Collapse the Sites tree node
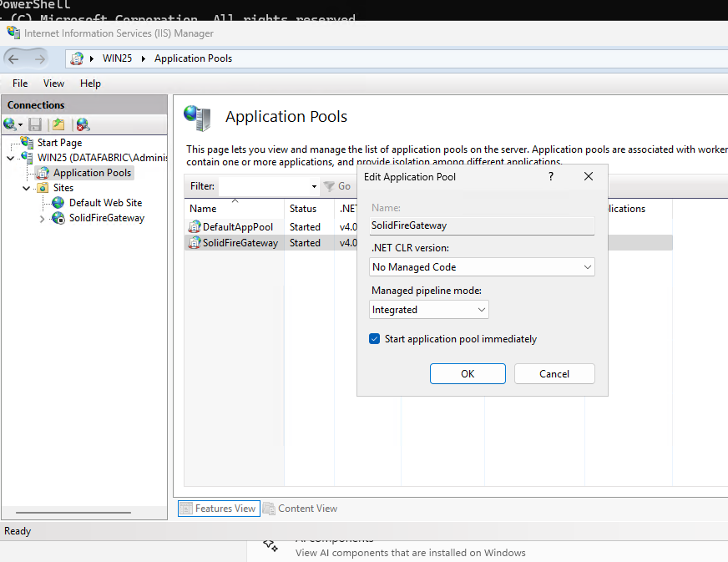 pyautogui.click(x=27, y=188)
